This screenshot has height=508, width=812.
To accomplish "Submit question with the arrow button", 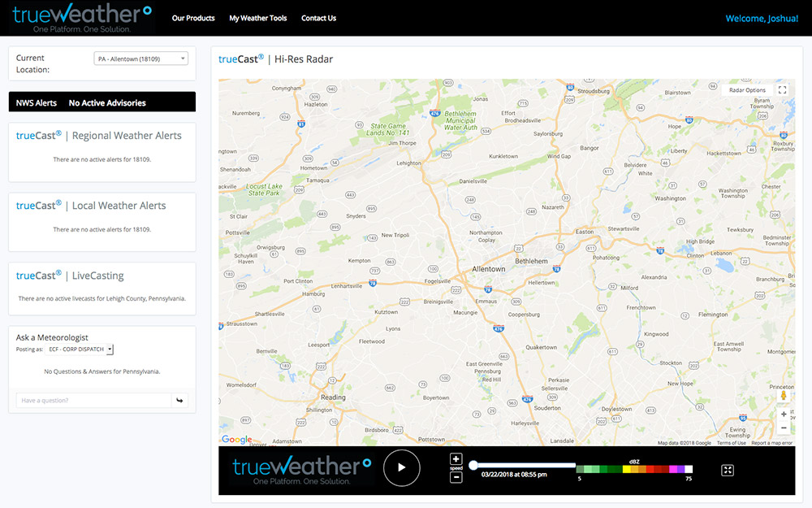I will click(x=179, y=400).
